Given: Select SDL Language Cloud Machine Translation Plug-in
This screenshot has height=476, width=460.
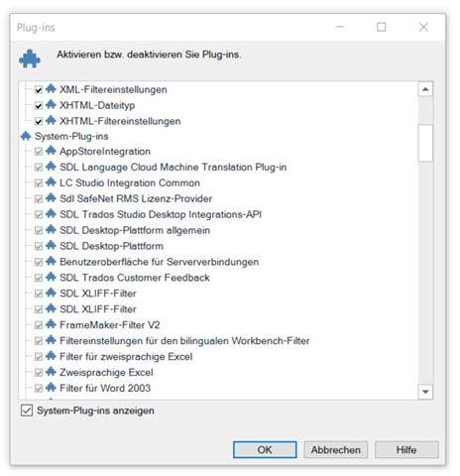Looking at the screenshot, I should tap(172, 167).
